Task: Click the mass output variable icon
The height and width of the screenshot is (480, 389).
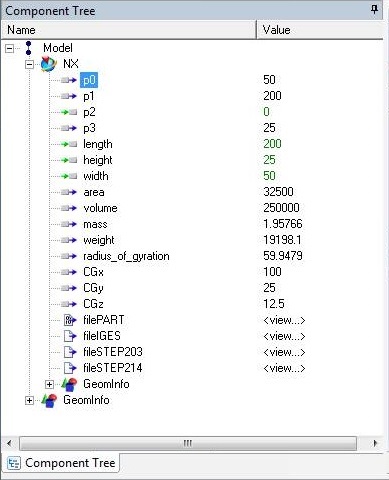Action: [x=69, y=224]
